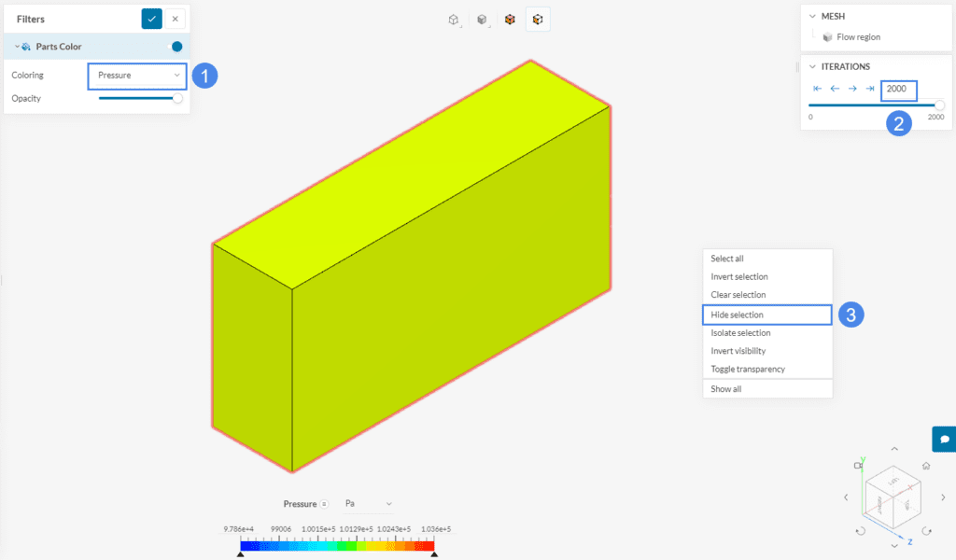Screen dimensions: 956x560
Task: Click the home icon near the view cube
Action: coord(925,464)
